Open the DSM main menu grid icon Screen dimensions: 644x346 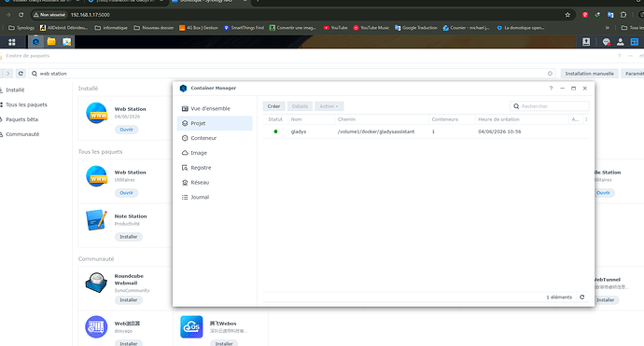pos(11,42)
